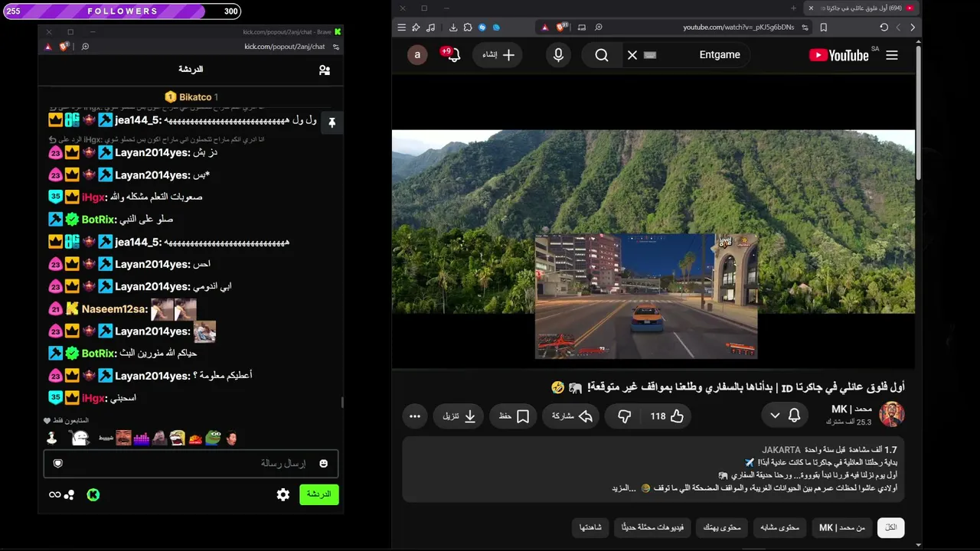The height and width of the screenshot is (551, 980).
Task: Clear the YouTube search box text
Action: (632, 55)
